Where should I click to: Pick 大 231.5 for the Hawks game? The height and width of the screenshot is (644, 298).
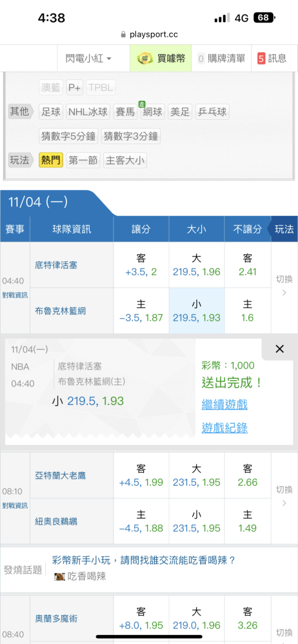pos(196,475)
